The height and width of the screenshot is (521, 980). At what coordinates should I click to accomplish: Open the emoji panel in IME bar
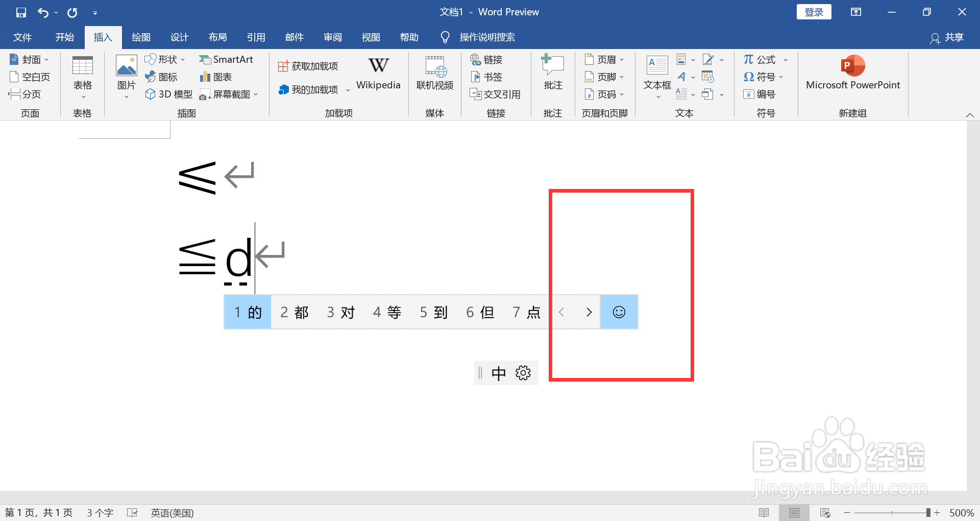[619, 312]
